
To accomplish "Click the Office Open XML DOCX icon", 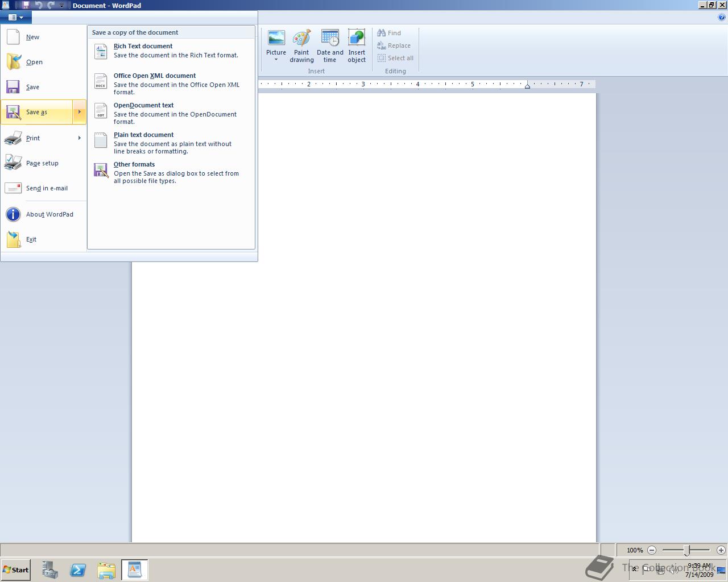I will [x=101, y=81].
